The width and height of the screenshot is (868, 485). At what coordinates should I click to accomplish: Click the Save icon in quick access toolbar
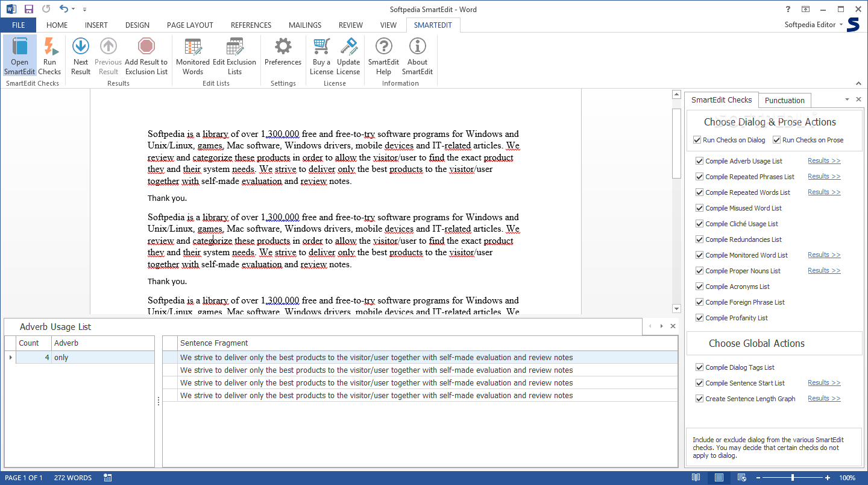[x=28, y=9]
